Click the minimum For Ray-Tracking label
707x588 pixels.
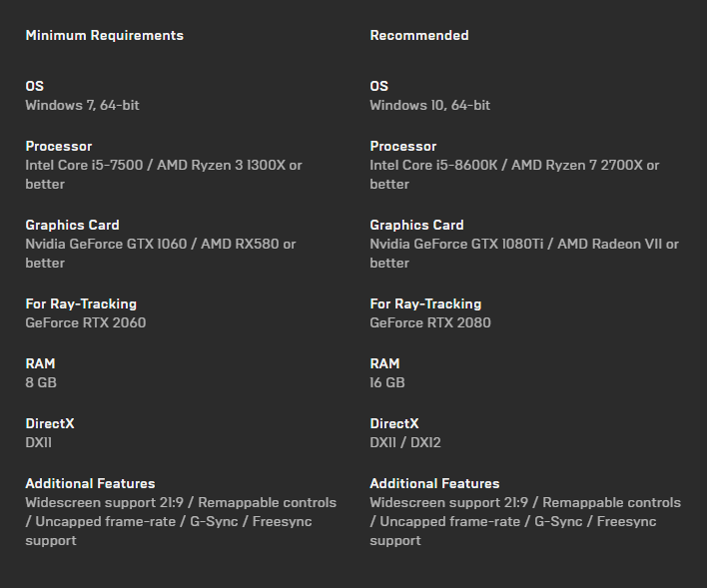81,303
